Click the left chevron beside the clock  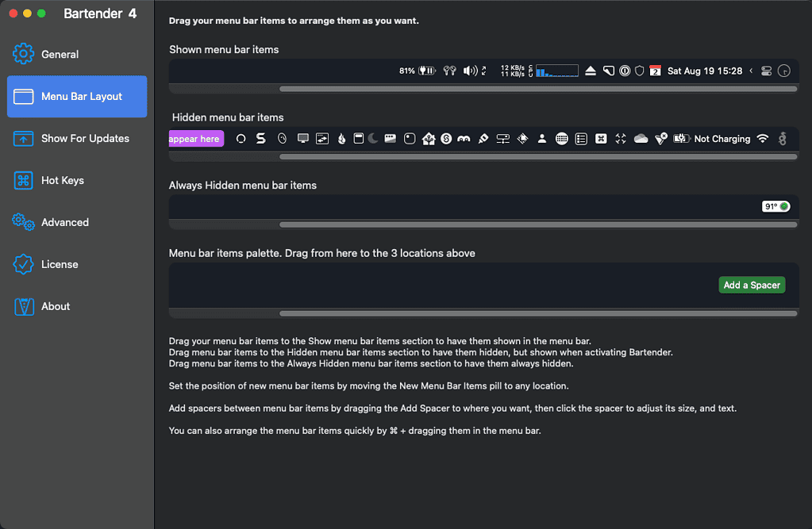click(x=751, y=71)
